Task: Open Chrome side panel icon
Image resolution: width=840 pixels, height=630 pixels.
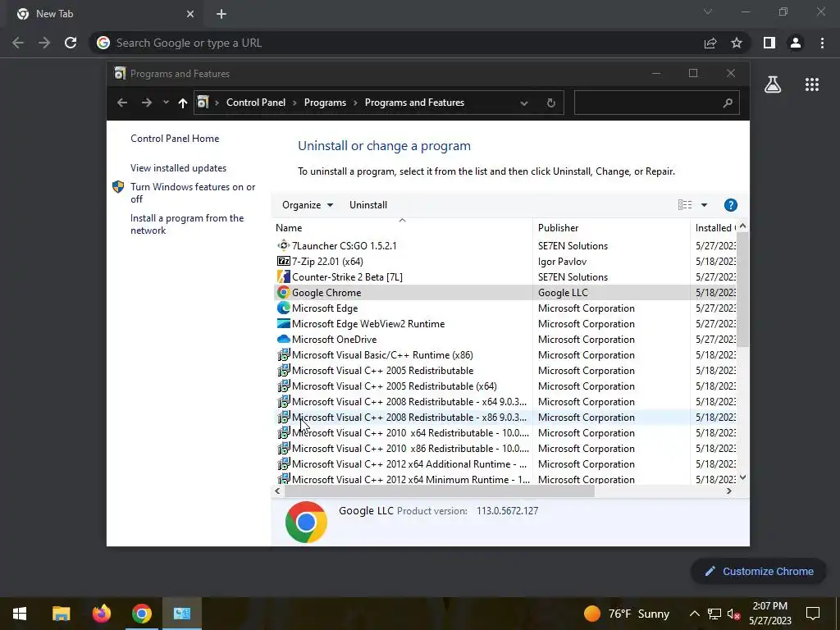Action: point(769,43)
